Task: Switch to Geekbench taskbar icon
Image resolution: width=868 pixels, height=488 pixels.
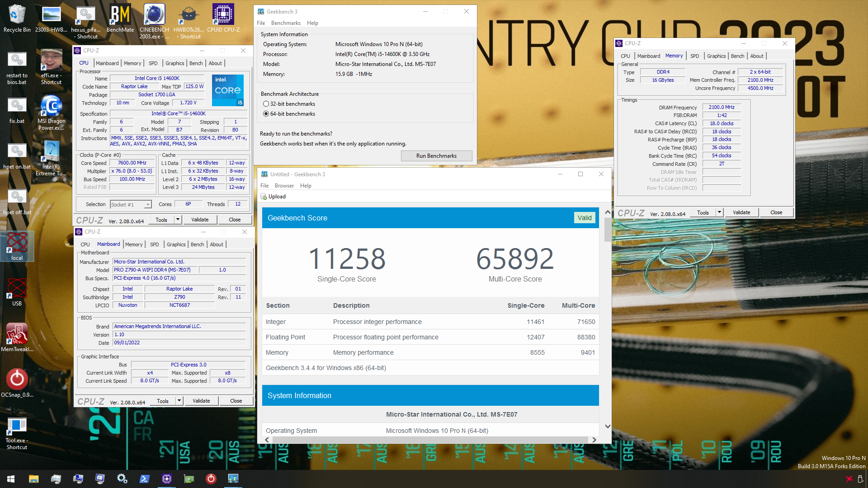Action: (x=233, y=479)
